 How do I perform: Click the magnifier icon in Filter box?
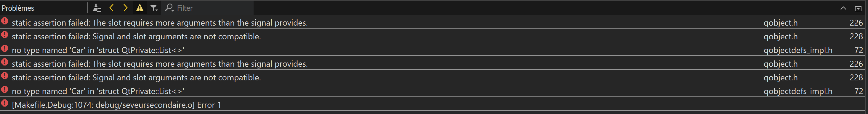[x=169, y=7]
